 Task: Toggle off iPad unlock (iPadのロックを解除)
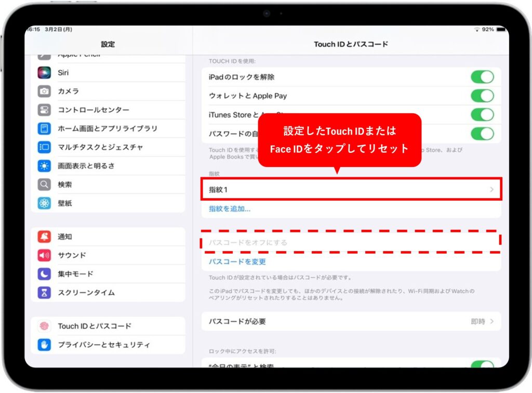coord(482,77)
